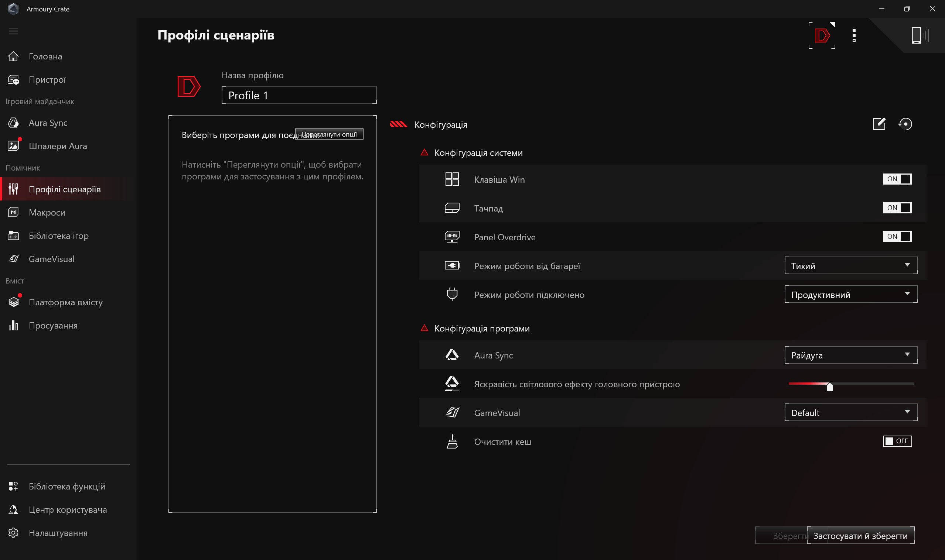Turn off the Тачпад toggle
The width and height of the screenshot is (945, 560).
(x=897, y=207)
